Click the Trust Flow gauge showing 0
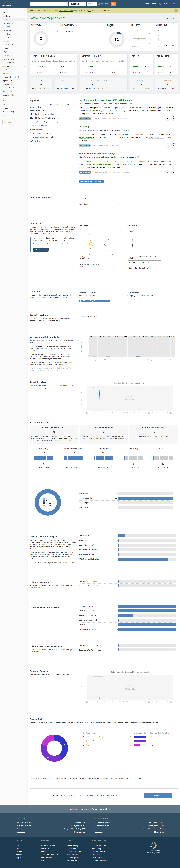Screen dimensions: 180x868 pos(41,38)
